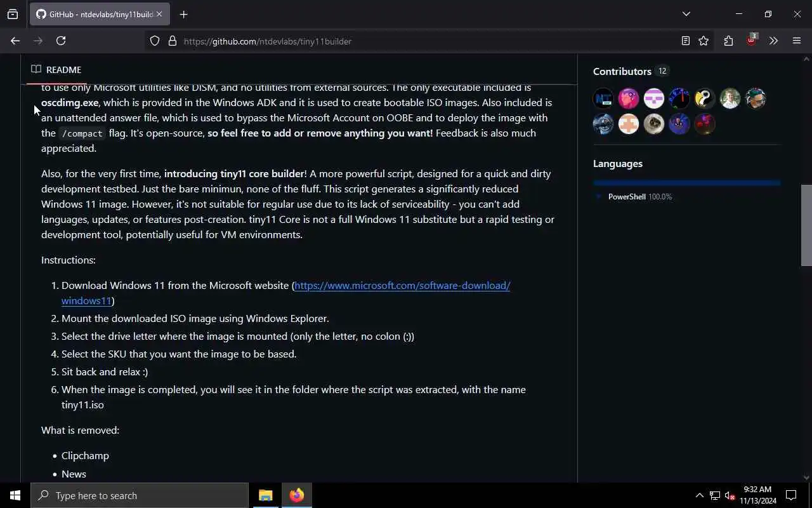Viewport: 812px width, 508px height.
Task: Open the Contributors heading link
Action: tap(622, 71)
